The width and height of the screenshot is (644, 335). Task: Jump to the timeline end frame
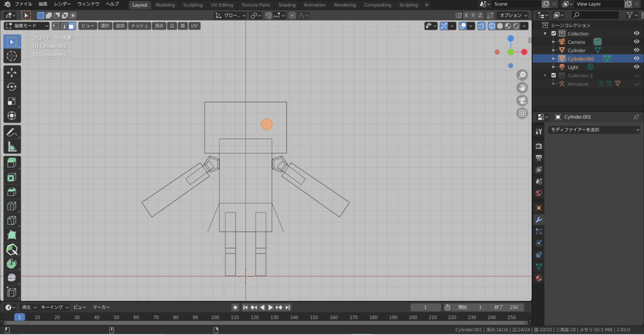click(x=288, y=307)
